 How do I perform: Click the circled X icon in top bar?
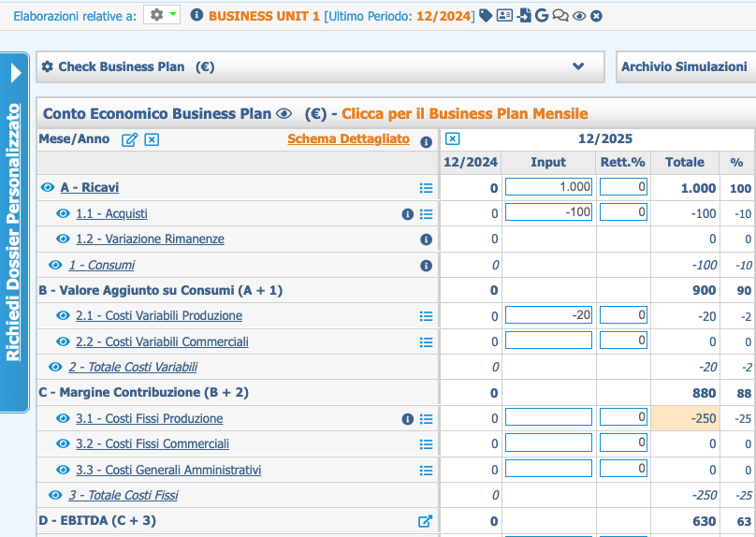(596, 17)
